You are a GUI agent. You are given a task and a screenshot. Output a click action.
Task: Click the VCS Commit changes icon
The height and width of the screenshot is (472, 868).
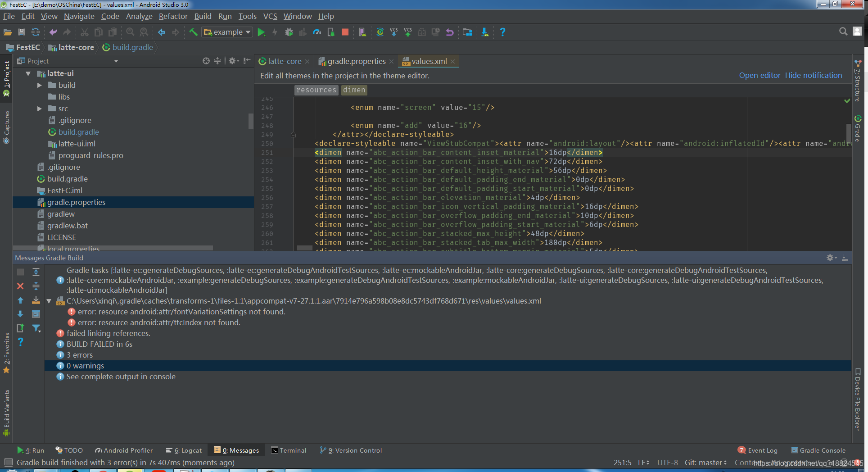click(x=408, y=32)
